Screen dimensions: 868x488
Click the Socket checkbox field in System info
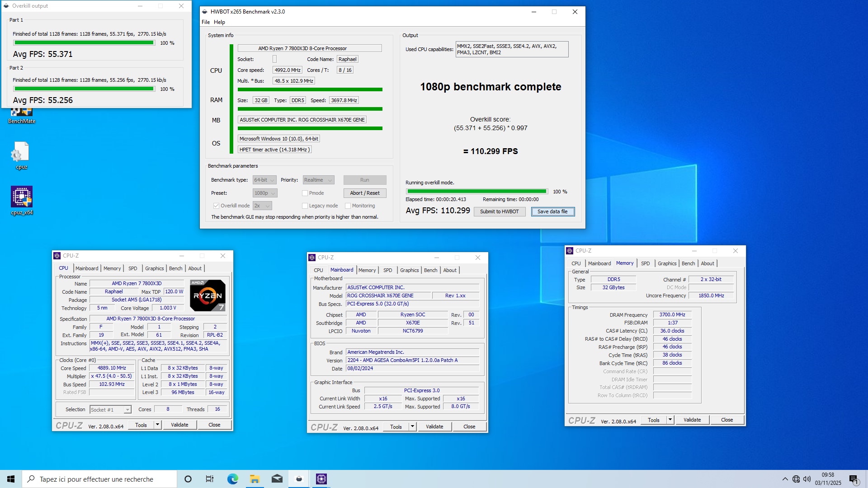[274, 59]
